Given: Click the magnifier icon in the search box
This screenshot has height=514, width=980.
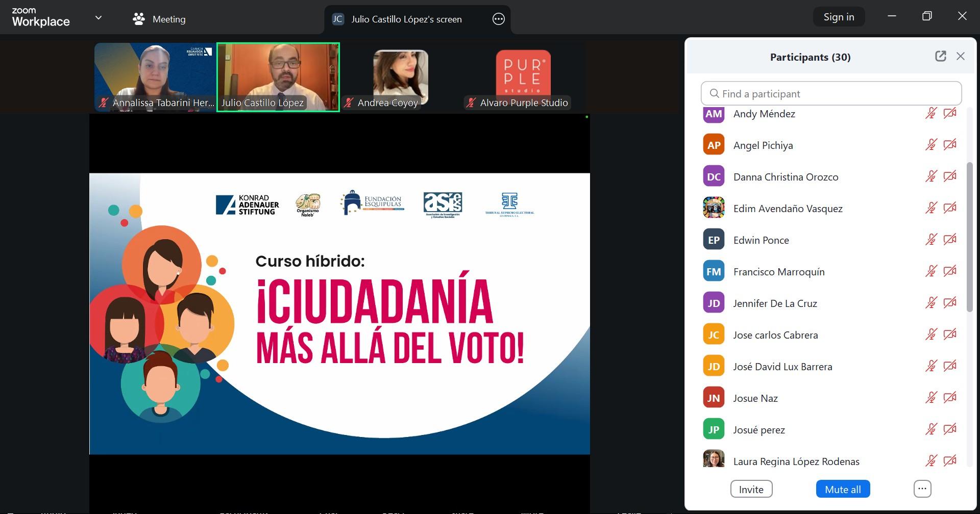Looking at the screenshot, I should click(x=715, y=94).
